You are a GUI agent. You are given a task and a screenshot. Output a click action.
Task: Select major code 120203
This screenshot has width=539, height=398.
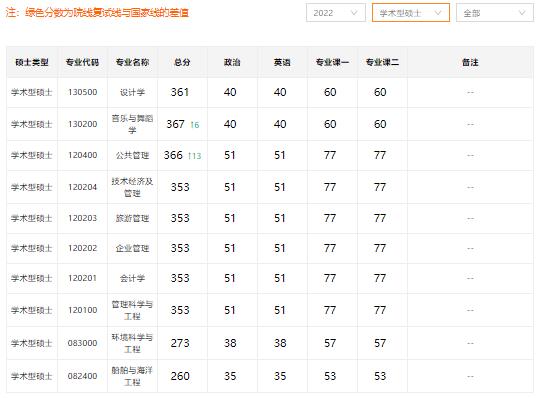(x=82, y=218)
